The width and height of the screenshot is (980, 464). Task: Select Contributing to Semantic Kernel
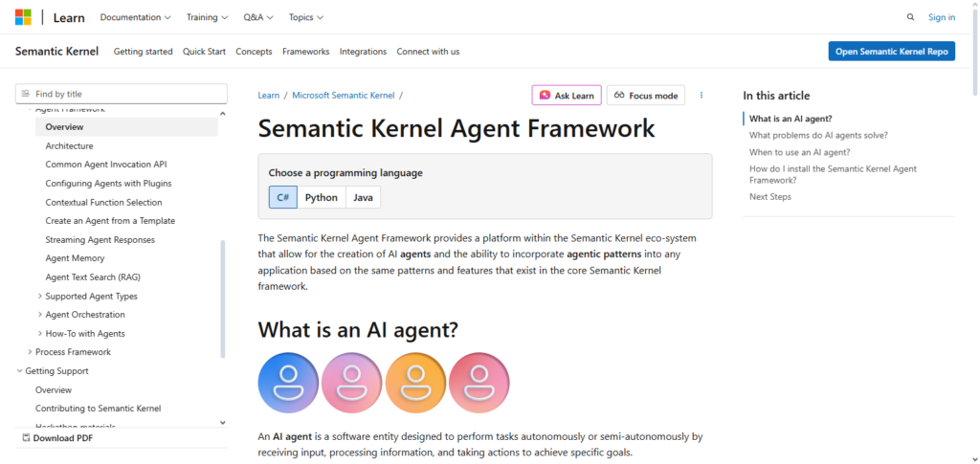tap(99, 409)
